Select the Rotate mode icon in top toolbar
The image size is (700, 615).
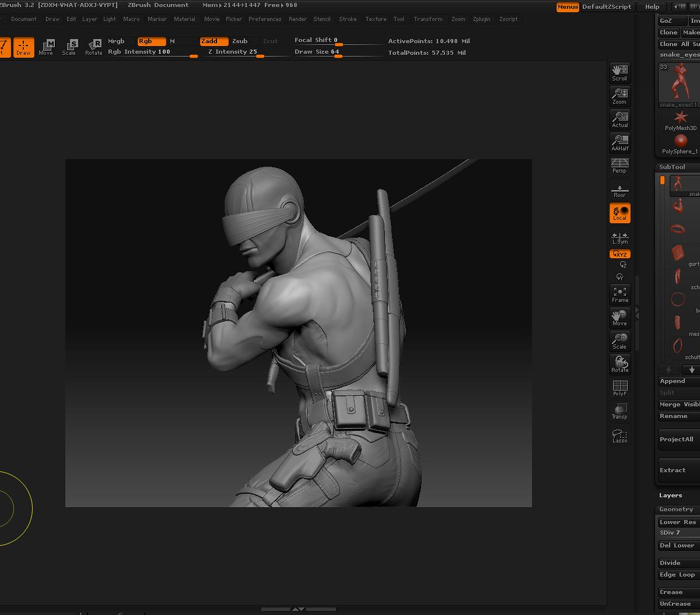coord(94,47)
